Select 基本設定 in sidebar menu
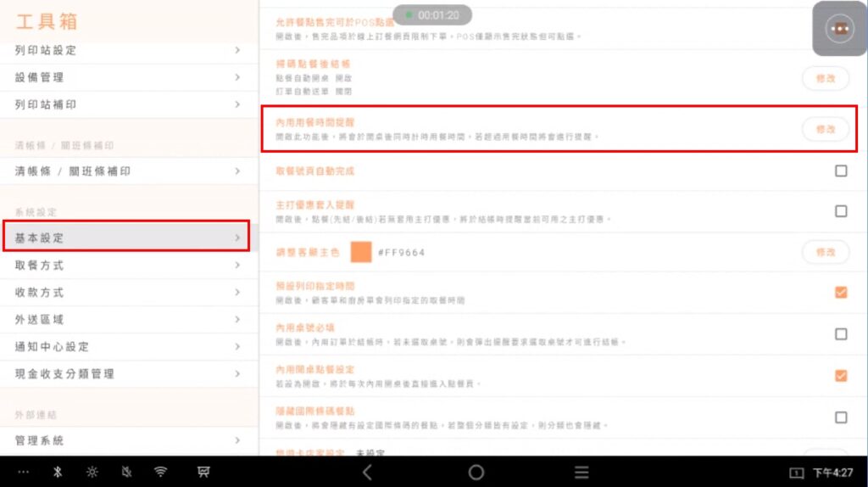Screen dimensions: 868x487 click(127, 237)
